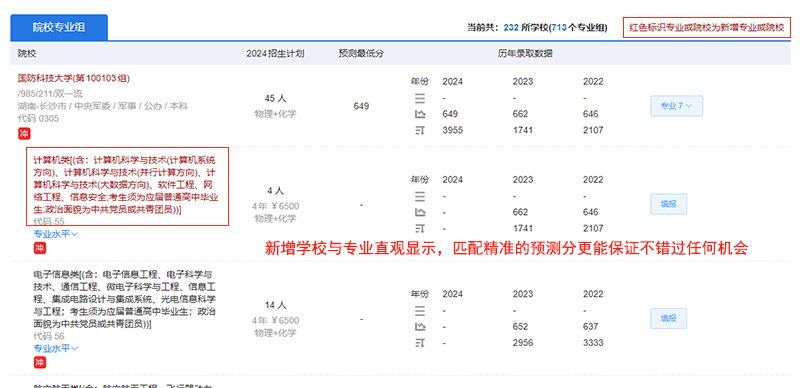Viewport: 806px width, 388px height.
Task: Click the /985/211/双一流 tag line
Action: coord(50,94)
